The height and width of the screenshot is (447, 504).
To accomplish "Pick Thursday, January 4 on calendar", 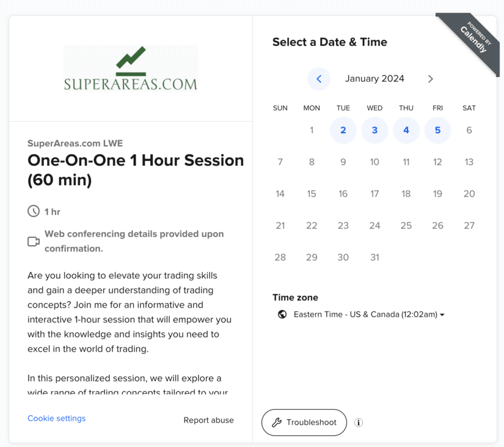I will 406,130.
